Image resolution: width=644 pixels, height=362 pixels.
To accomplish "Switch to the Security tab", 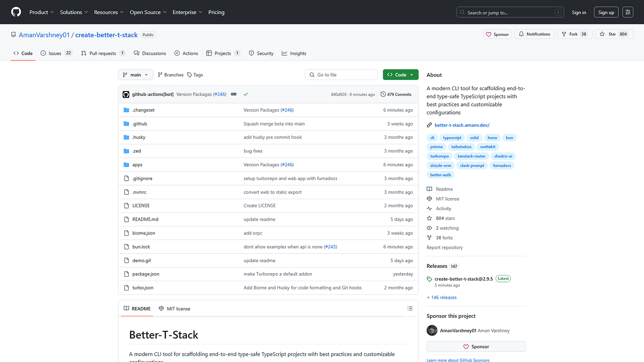I will (261, 53).
